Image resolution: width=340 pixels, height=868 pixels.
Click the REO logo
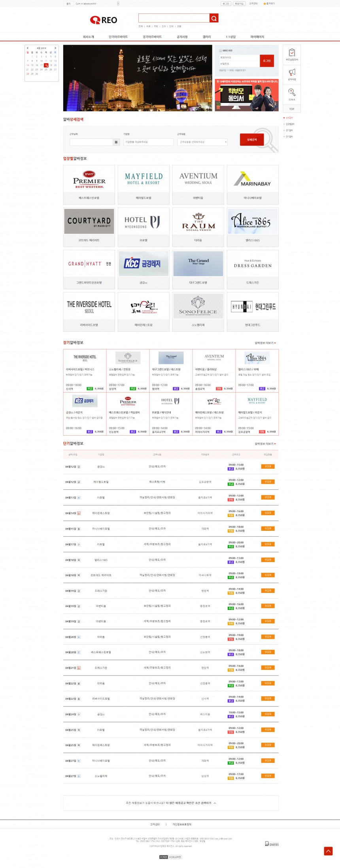tap(104, 20)
